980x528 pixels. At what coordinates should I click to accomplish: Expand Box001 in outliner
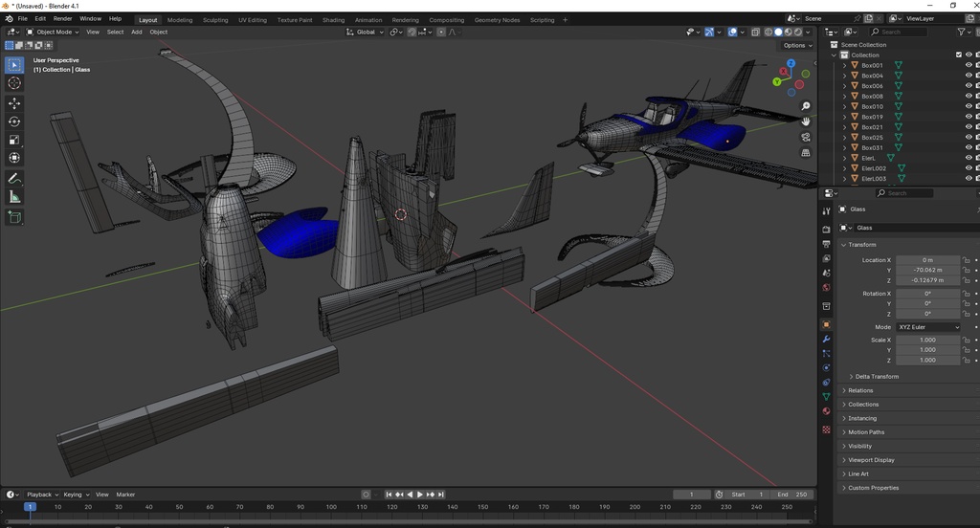click(844, 65)
